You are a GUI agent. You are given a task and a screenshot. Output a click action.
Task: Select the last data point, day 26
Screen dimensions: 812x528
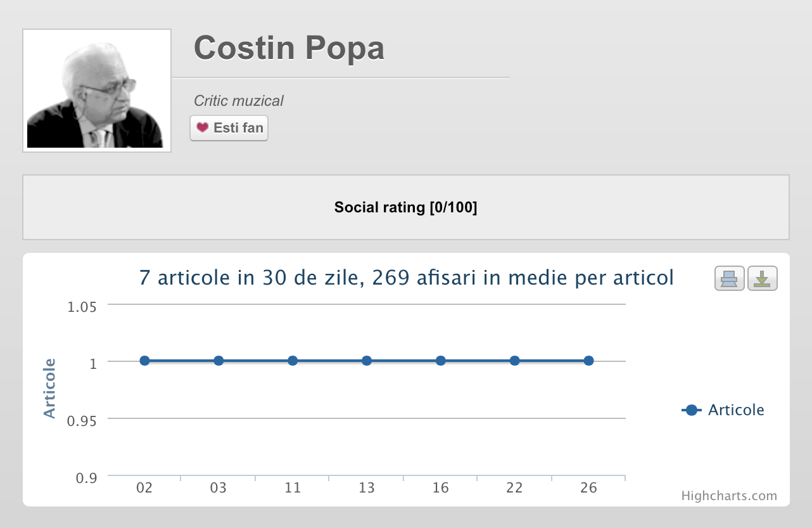(588, 361)
